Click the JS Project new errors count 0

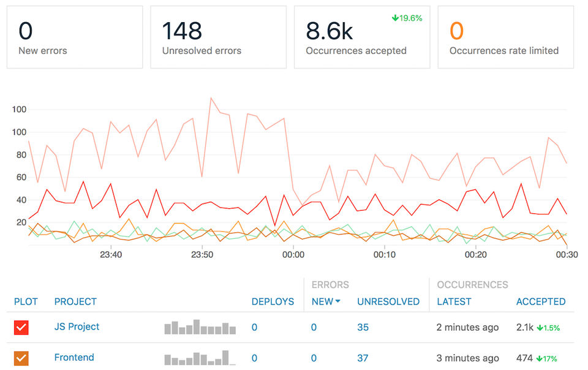click(x=314, y=327)
